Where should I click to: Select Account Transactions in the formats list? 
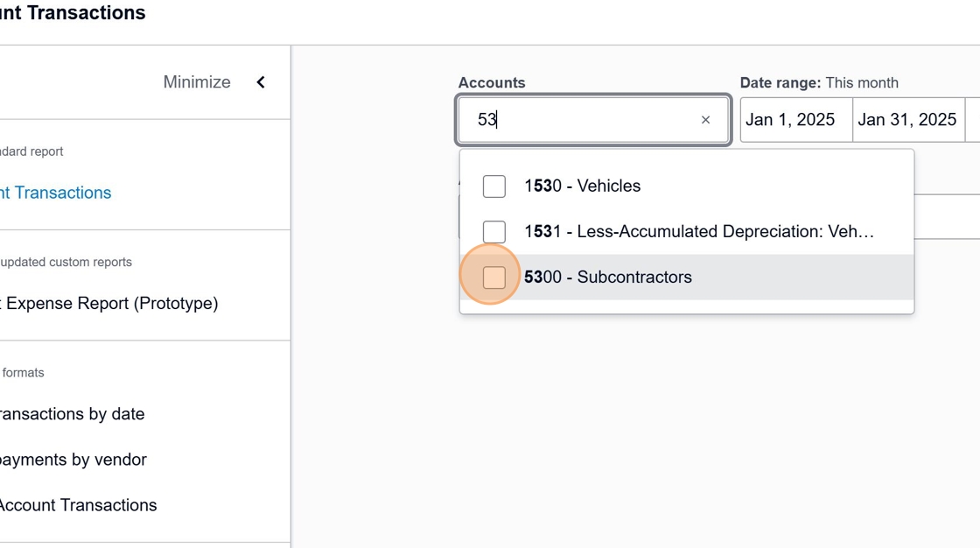coord(77,505)
